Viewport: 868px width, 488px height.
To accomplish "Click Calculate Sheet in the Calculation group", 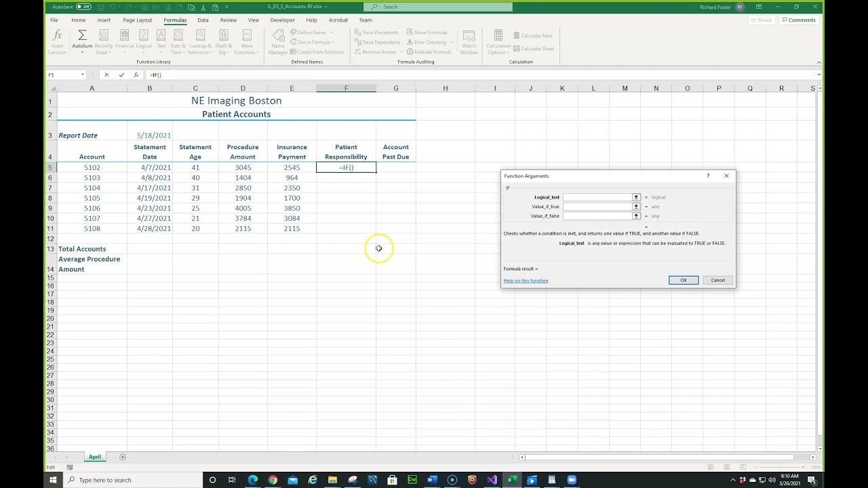I will point(534,49).
